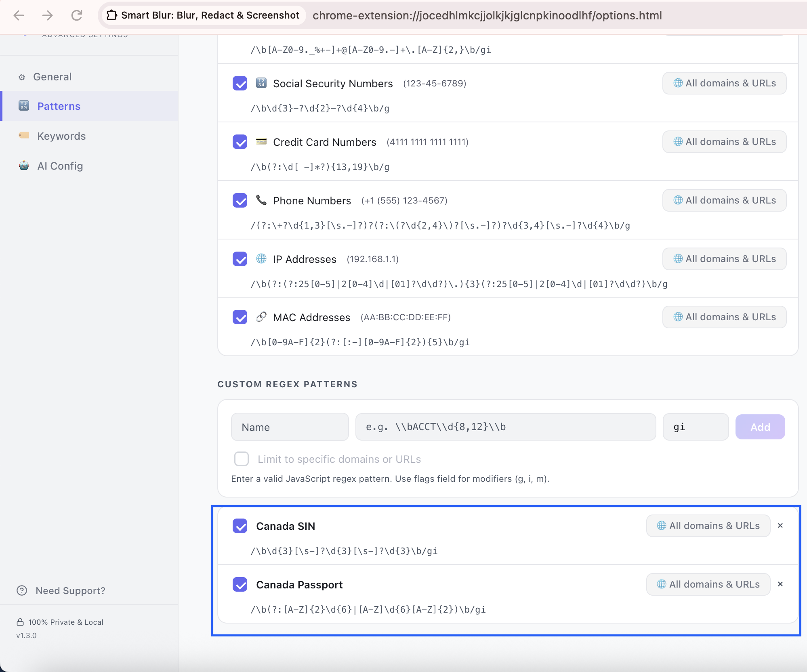This screenshot has height=672, width=807.
Task: Select the Patterns sidebar item
Action: pos(89,106)
